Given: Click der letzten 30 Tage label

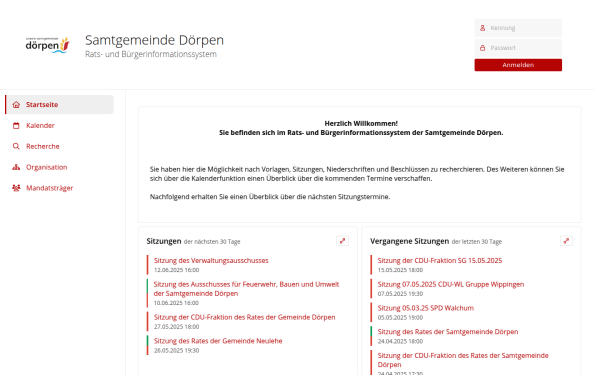Looking at the screenshot, I should [477, 242].
